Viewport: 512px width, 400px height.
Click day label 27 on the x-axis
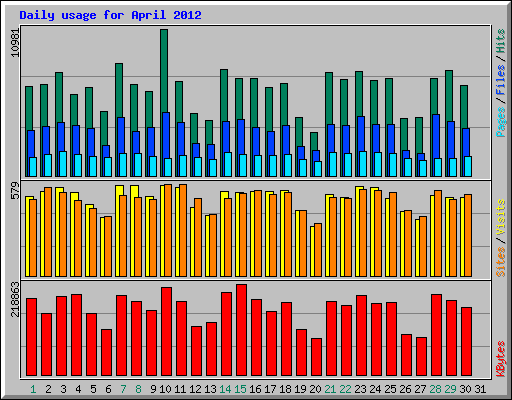pos(420,389)
